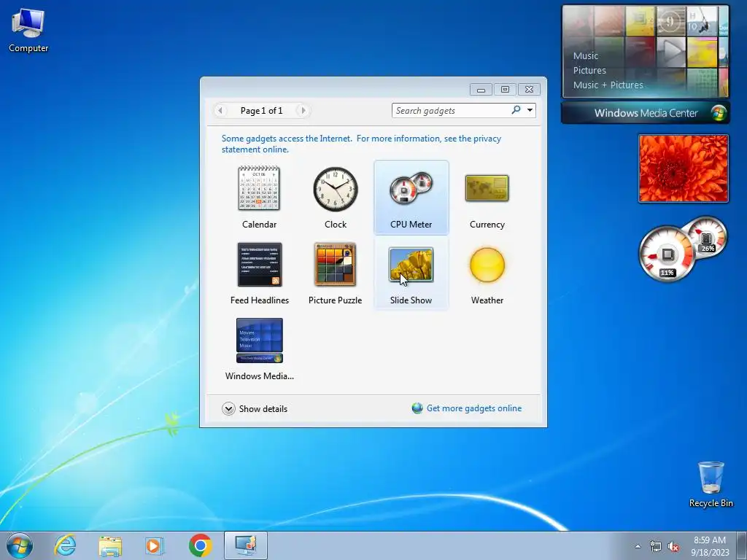Click the network tray icon
The image size is (747, 560).
(x=656, y=546)
